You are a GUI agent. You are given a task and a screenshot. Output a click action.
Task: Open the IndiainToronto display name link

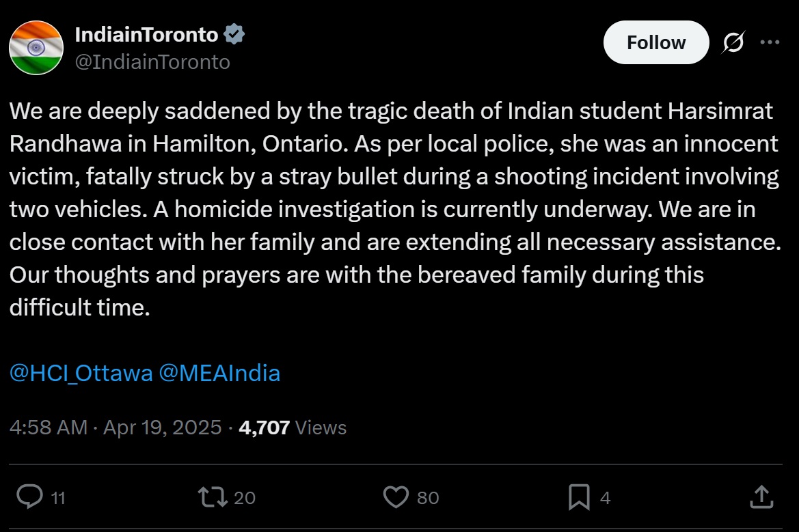(x=146, y=34)
